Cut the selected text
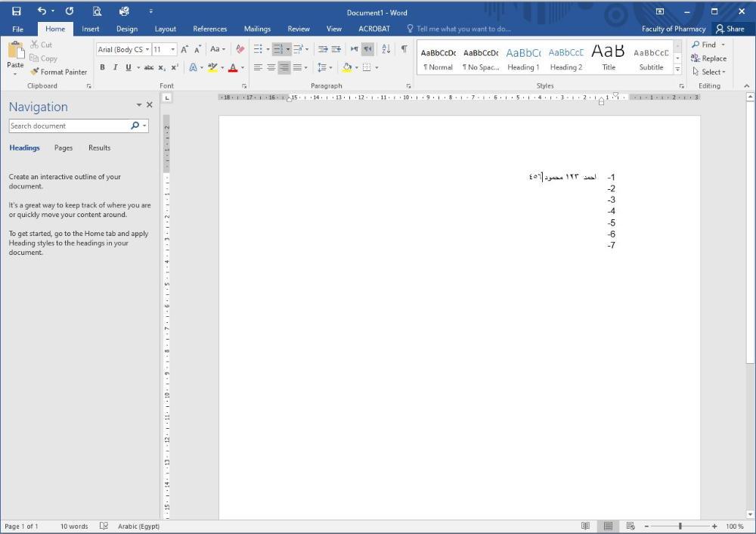 pos(41,45)
